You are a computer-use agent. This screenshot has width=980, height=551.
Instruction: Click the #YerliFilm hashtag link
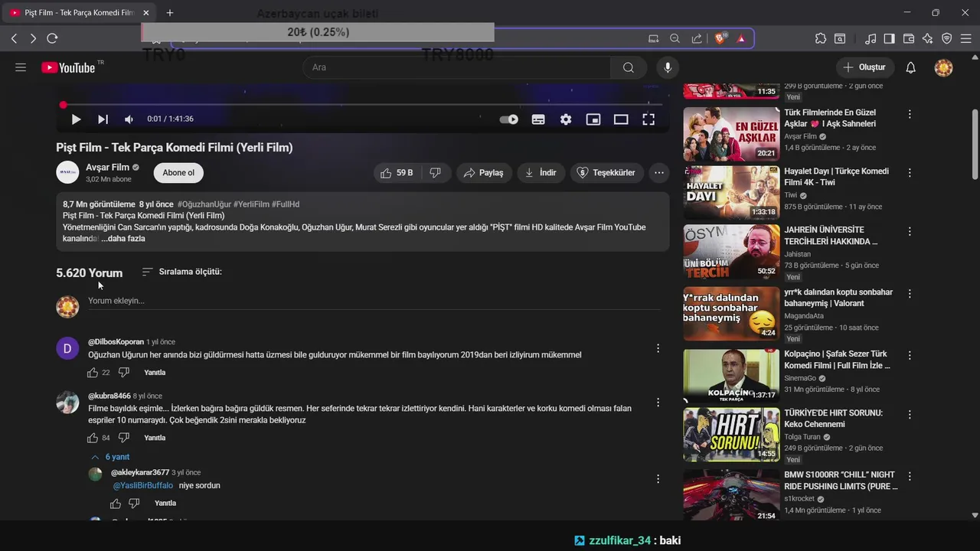click(x=251, y=204)
